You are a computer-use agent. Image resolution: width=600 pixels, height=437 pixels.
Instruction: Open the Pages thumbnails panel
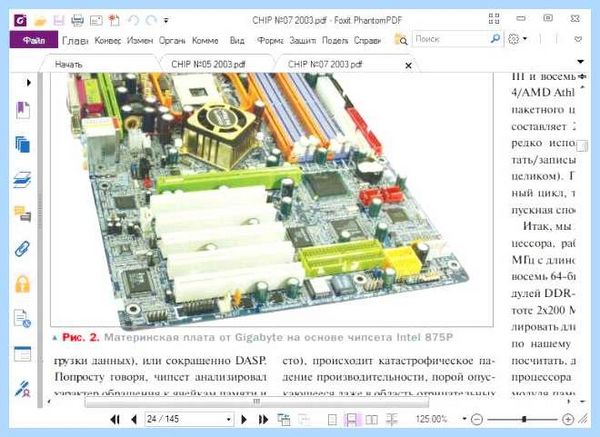tap(23, 145)
